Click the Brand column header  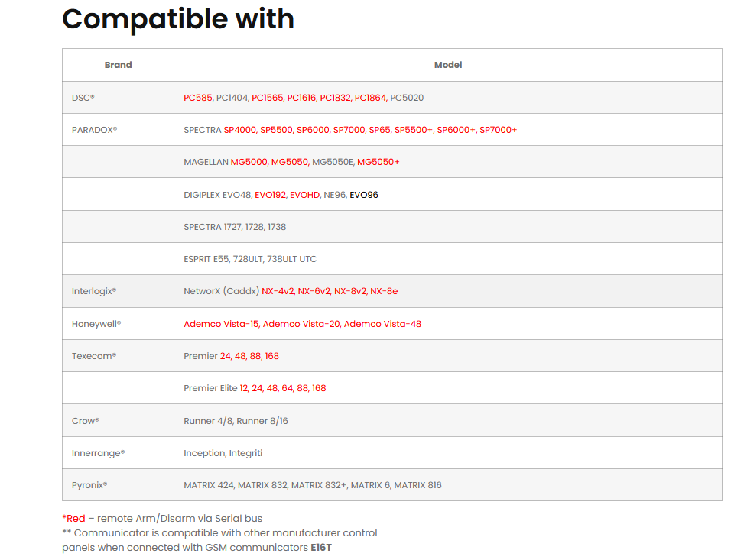pos(118,65)
